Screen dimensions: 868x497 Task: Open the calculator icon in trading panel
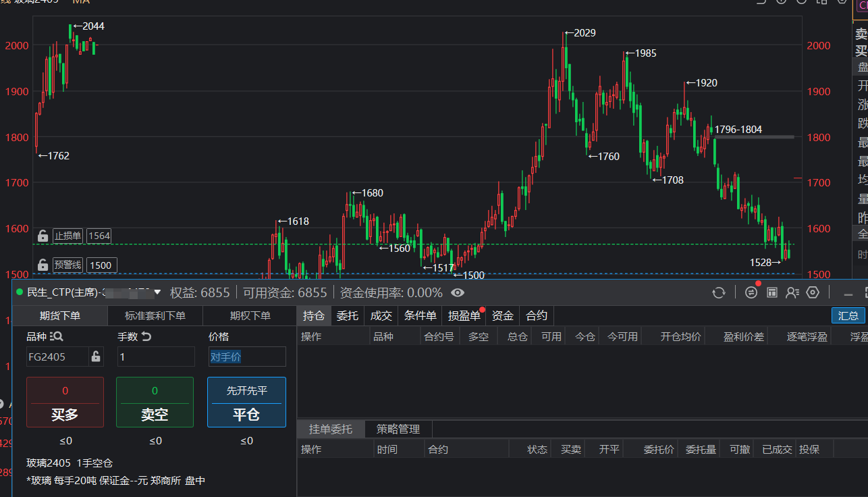pyautogui.click(x=772, y=292)
